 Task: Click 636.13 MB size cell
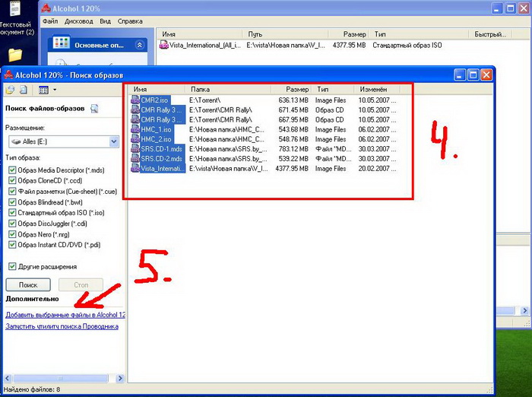[293, 100]
